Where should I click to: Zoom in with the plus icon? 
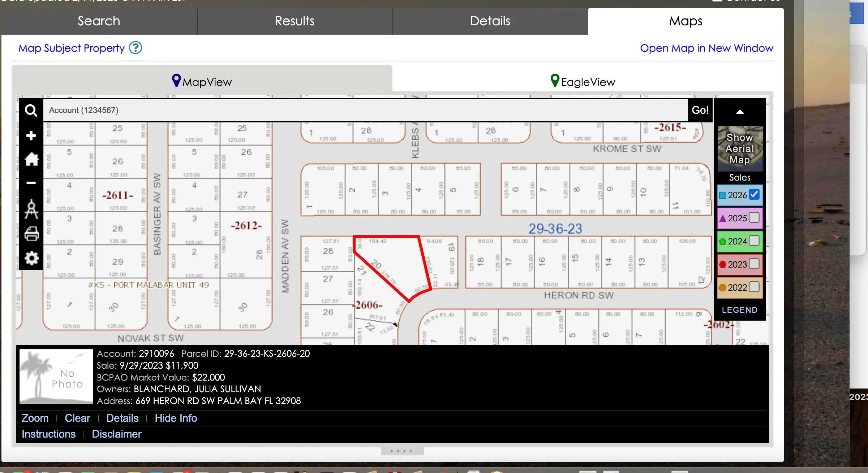click(x=31, y=136)
